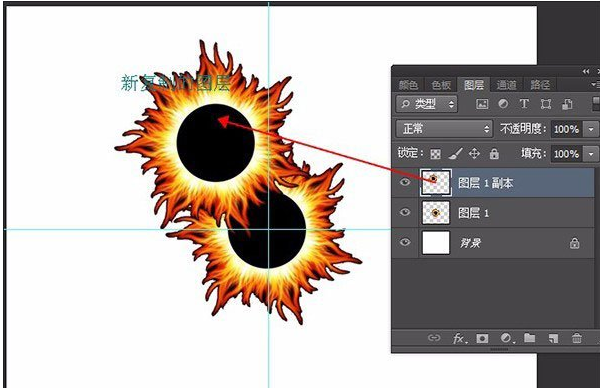The image size is (600, 388).
Task: Hide 图层 1 layer
Action: click(405, 212)
